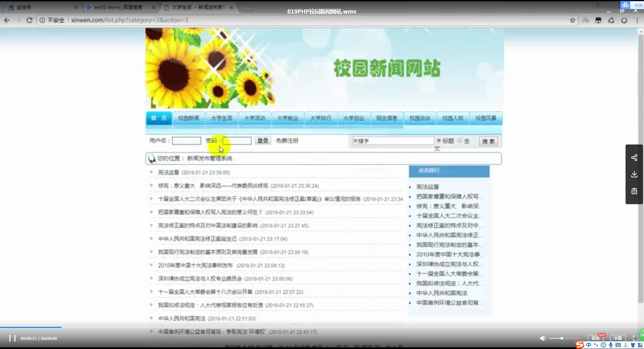Reload the page with refresh icon
This screenshot has width=644, height=349.
pyautogui.click(x=30, y=20)
